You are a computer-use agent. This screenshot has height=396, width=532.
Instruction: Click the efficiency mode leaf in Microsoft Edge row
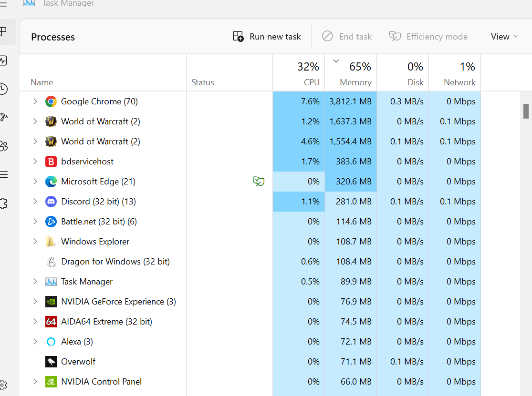click(259, 181)
